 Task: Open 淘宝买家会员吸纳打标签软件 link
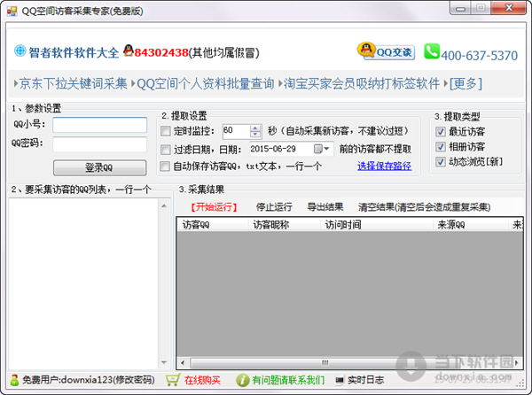pyautogui.click(x=362, y=83)
